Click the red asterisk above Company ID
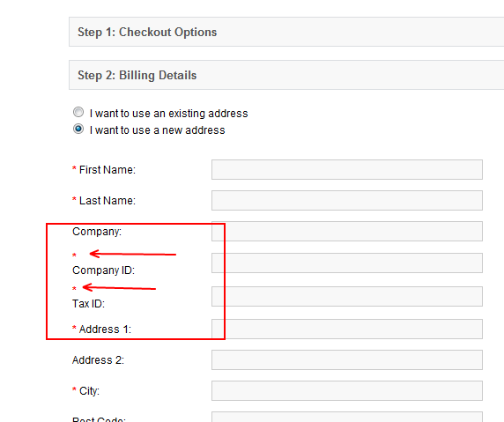Viewport: 504px width, 422px height. point(74,255)
